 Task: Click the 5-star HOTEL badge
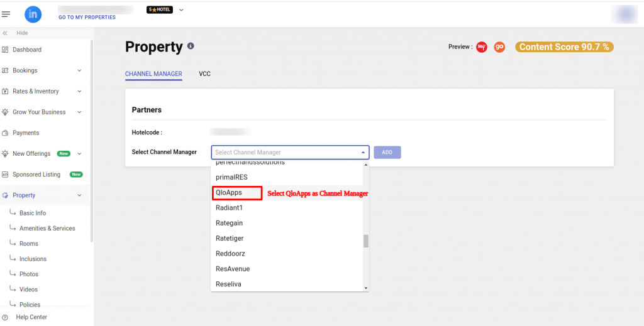pyautogui.click(x=160, y=9)
